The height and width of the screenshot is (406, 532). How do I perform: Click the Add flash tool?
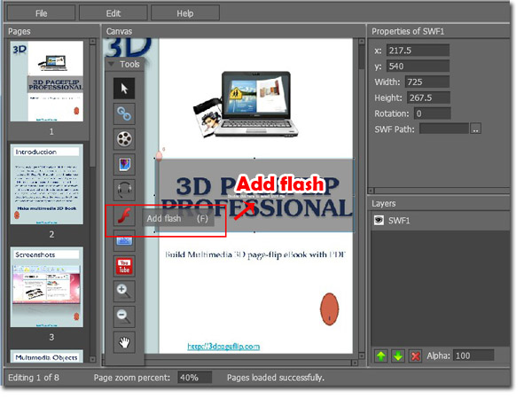(124, 215)
